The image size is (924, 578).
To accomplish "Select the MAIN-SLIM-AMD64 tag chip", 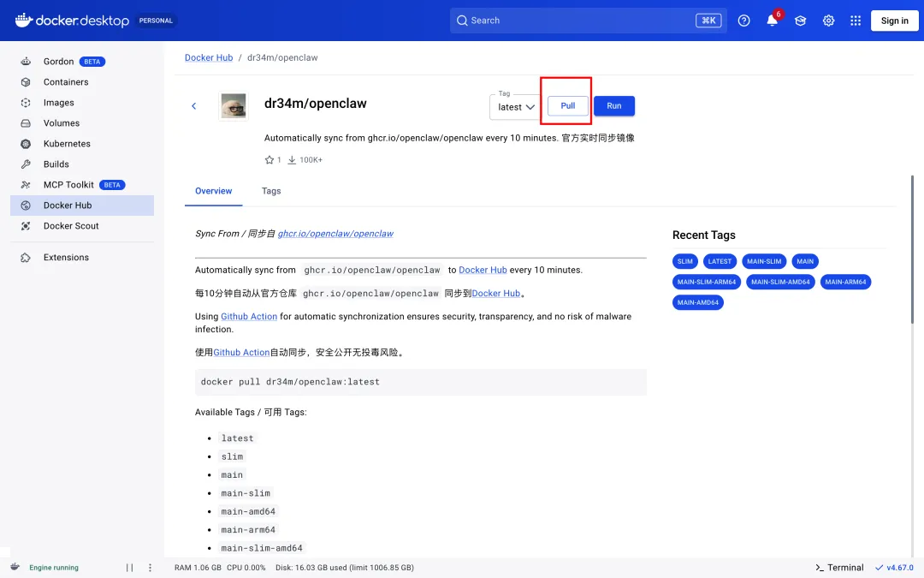I will tap(780, 282).
